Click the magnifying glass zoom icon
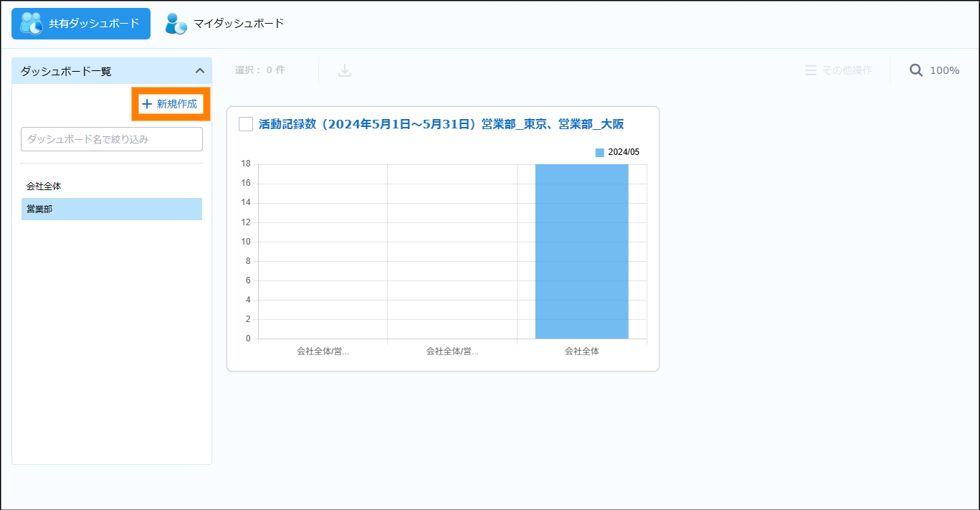 click(x=915, y=70)
